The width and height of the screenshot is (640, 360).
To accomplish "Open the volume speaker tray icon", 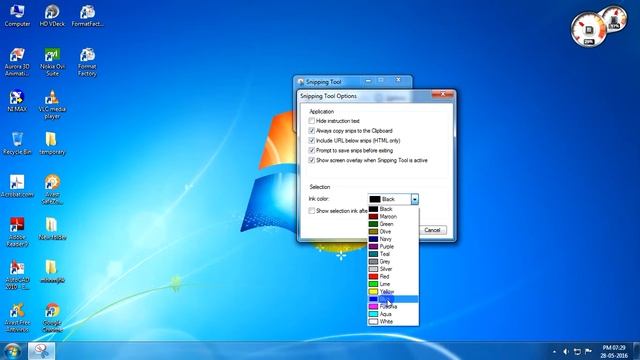I will click(x=566, y=351).
